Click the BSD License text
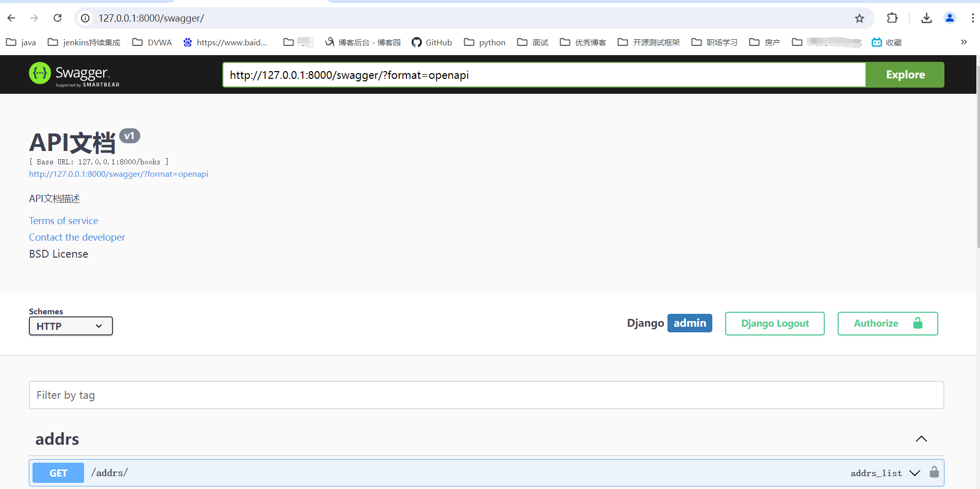Image resolution: width=980 pixels, height=489 pixels. (58, 254)
